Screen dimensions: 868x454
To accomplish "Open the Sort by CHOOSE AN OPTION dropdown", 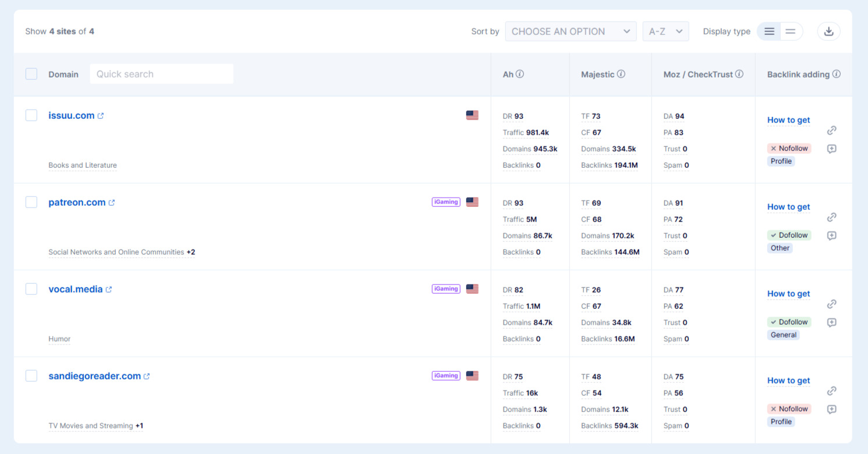I will point(570,31).
